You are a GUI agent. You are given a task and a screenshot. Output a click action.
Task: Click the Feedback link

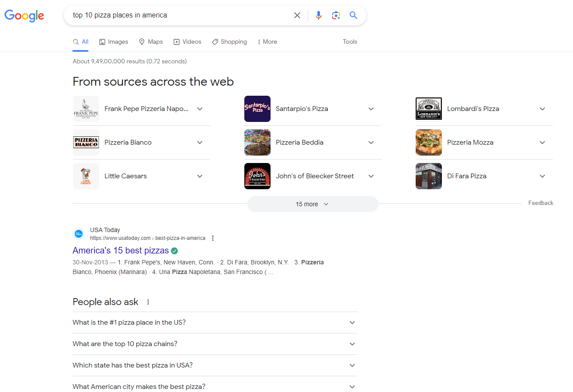[x=541, y=203]
